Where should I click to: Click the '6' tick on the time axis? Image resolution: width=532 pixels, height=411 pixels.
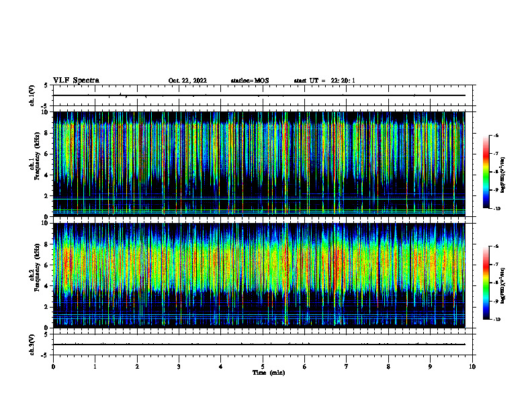(304, 367)
